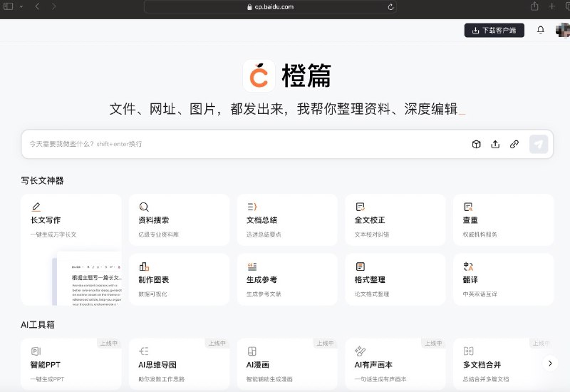
Task: Click the pencil icon on 长文写作
Action: (36, 207)
